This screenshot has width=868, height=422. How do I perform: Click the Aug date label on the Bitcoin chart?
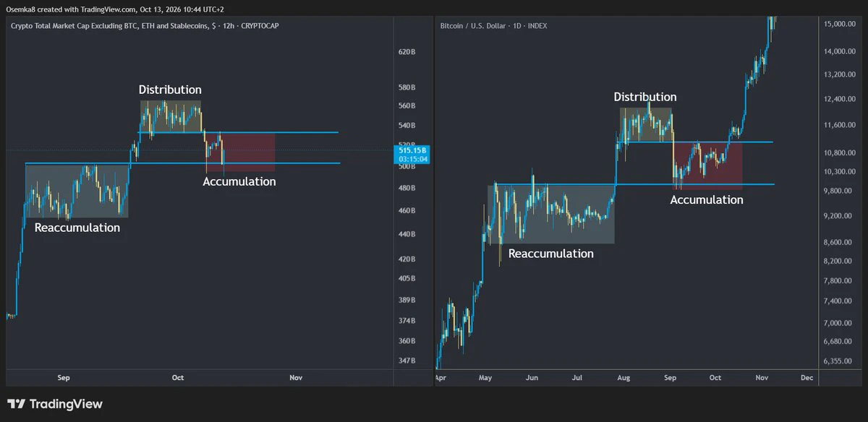tap(624, 377)
